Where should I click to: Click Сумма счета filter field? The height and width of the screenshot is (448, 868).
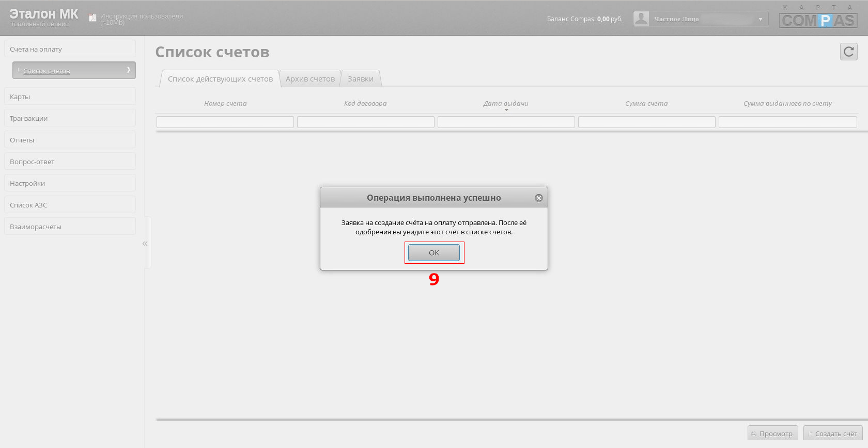[x=647, y=122]
